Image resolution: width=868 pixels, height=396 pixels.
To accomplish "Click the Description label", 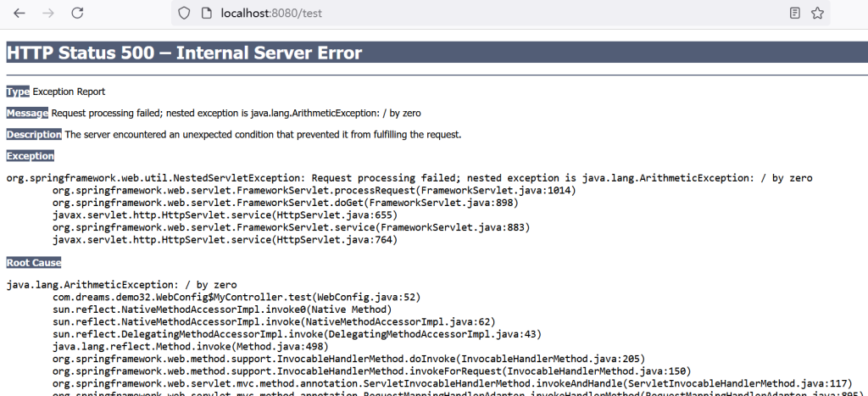I will 34,134.
